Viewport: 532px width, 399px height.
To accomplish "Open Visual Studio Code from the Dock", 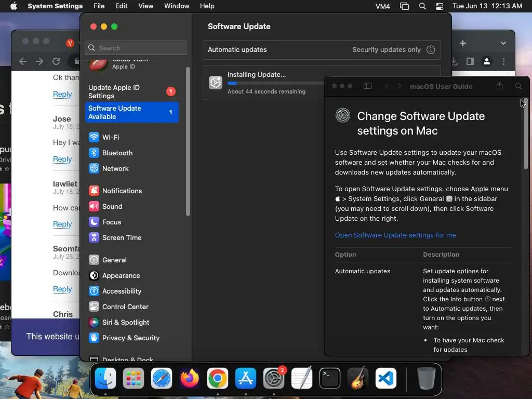I will [x=386, y=378].
